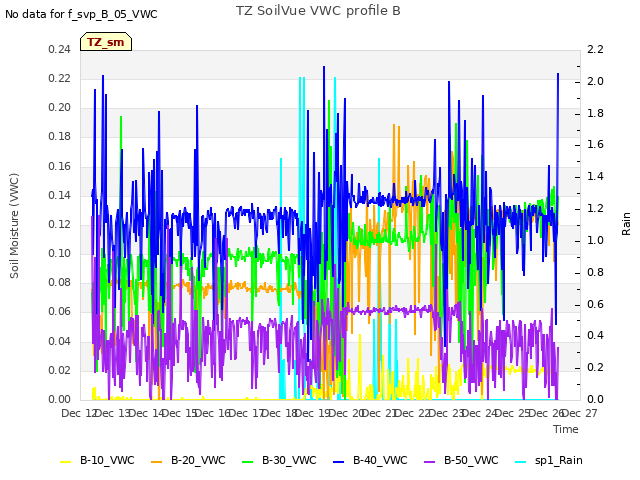Click the Dec 27 date tick label
The image size is (640, 480).
pyautogui.click(x=580, y=413)
